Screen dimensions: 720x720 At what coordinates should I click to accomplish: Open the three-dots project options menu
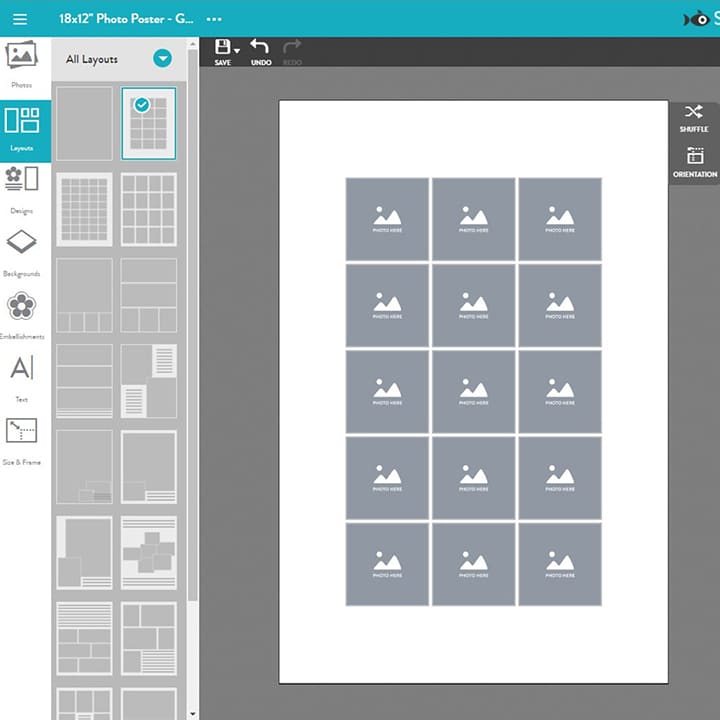click(214, 19)
